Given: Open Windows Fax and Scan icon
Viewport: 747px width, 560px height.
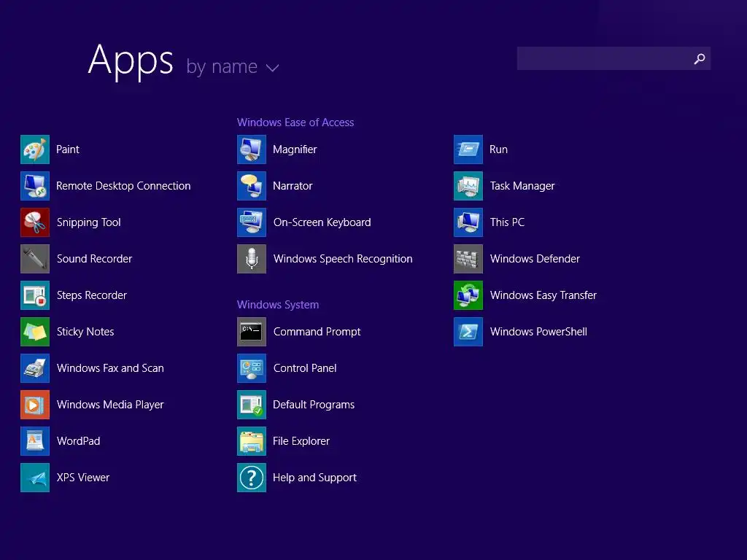Looking at the screenshot, I should click(35, 368).
